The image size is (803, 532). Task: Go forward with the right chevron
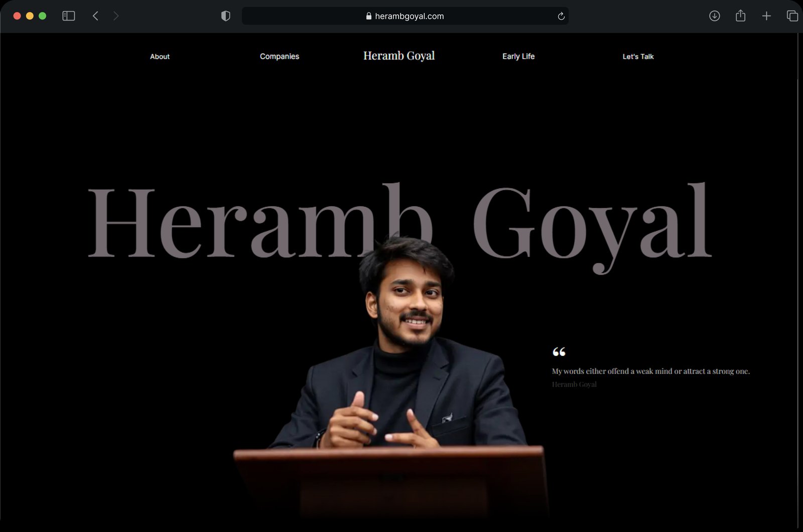click(116, 16)
